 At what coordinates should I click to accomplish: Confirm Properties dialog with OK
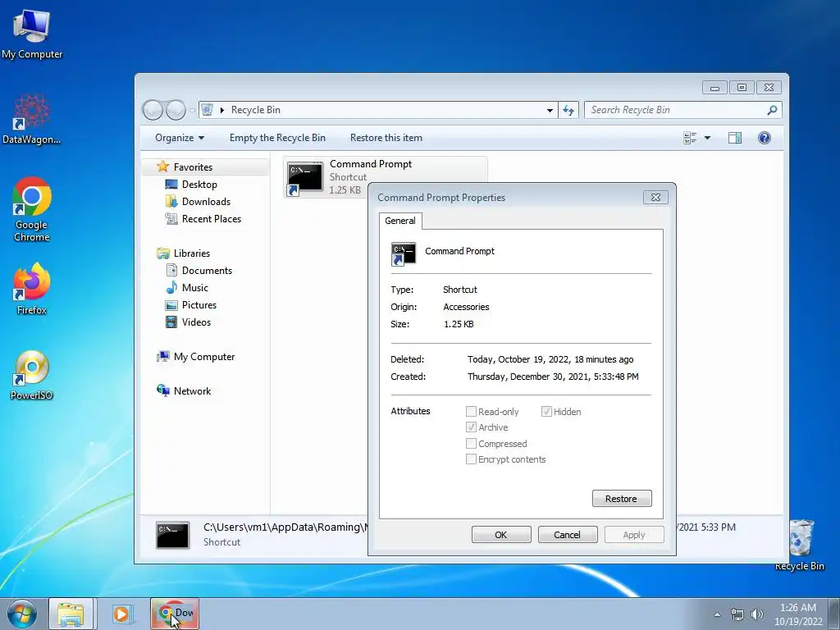tap(501, 535)
